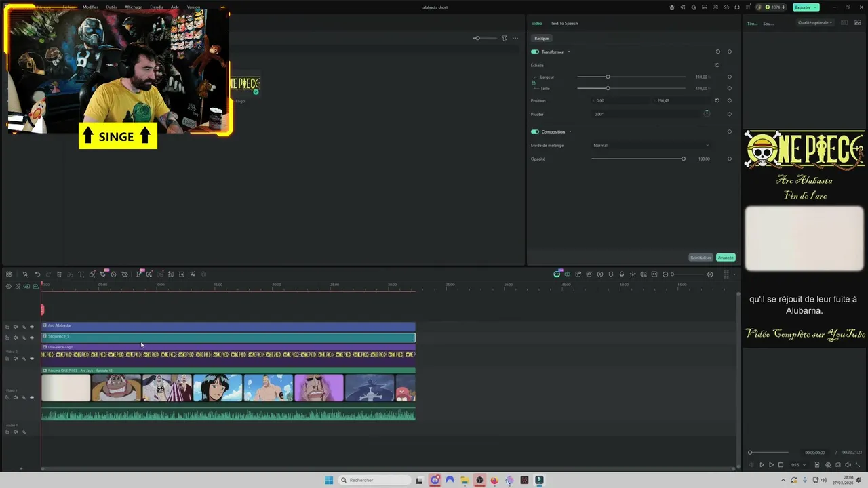Click the snapshot camera icon under preview
This screenshot has height=488, width=868.
click(x=838, y=465)
